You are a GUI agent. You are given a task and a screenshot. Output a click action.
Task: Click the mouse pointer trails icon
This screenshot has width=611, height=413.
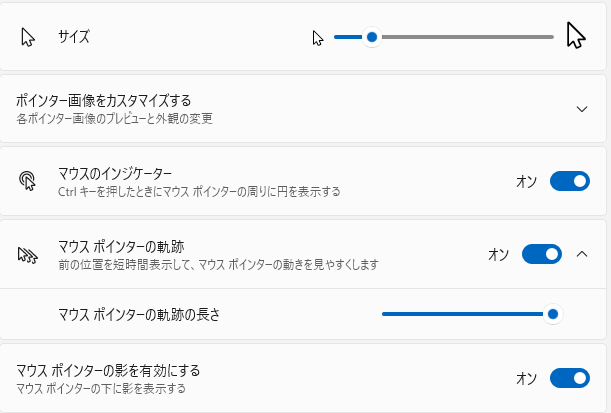click(x=28, y=254)
